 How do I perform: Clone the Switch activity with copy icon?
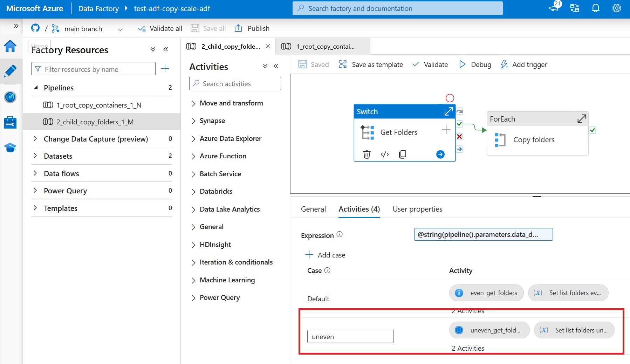[x=403, y=154]
